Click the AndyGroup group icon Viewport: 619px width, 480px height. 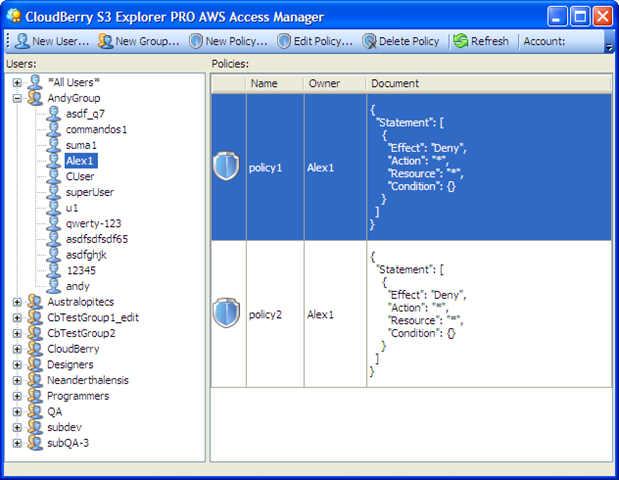(x=35, y=98)
